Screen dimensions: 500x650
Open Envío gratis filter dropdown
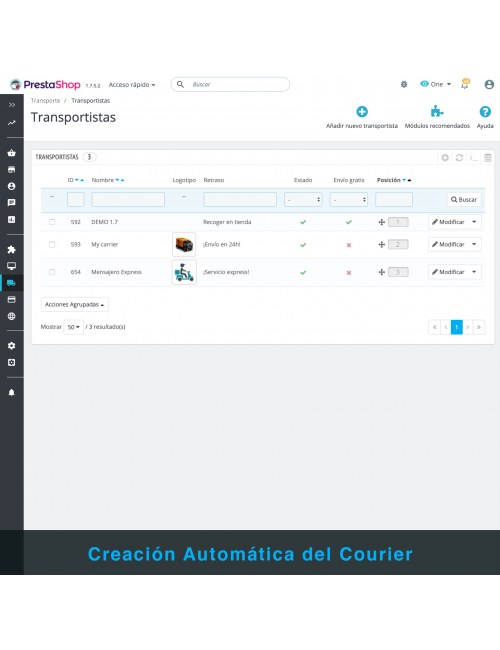349,199
